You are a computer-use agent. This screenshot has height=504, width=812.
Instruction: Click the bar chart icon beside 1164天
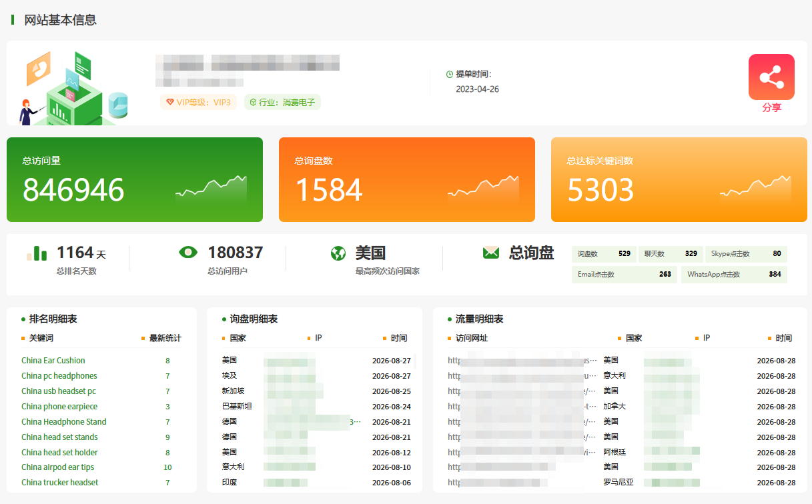point(37,253)
